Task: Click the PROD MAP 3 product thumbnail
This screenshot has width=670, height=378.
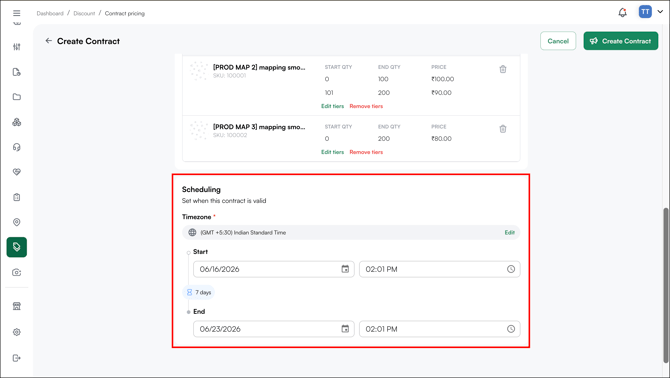Action: tap(198, 130)
